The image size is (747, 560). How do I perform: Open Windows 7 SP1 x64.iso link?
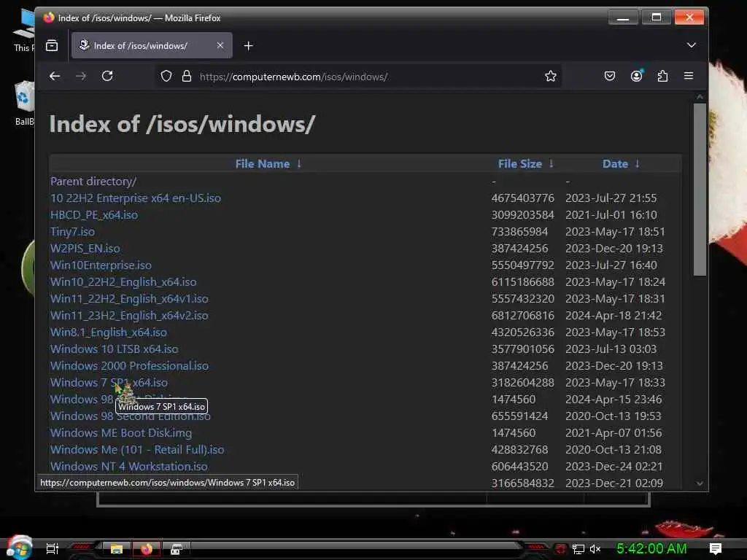pyautogui.click(x=109, y=382)
